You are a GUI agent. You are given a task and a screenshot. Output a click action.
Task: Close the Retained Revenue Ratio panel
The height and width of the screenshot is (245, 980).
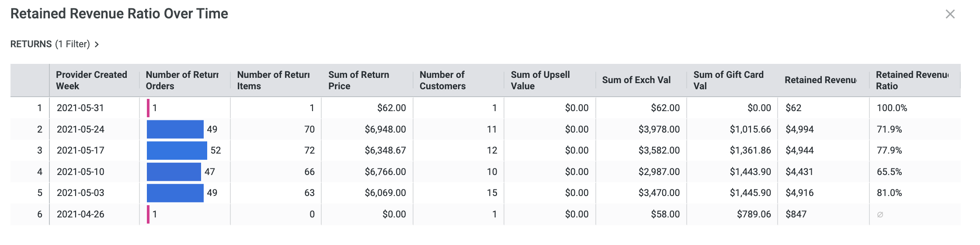click(x=950, y=14)
